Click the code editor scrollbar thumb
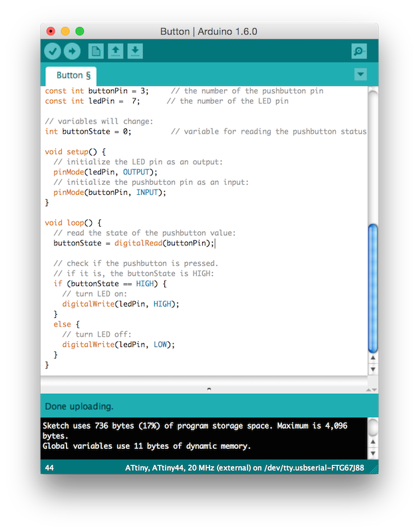 click(x=372, y=288)
